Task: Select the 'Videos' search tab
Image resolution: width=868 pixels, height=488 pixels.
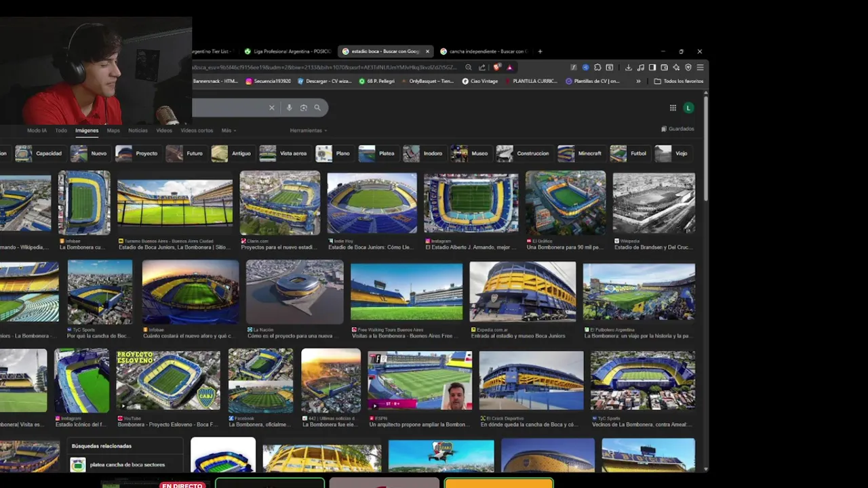Action: tap(164, 130)
